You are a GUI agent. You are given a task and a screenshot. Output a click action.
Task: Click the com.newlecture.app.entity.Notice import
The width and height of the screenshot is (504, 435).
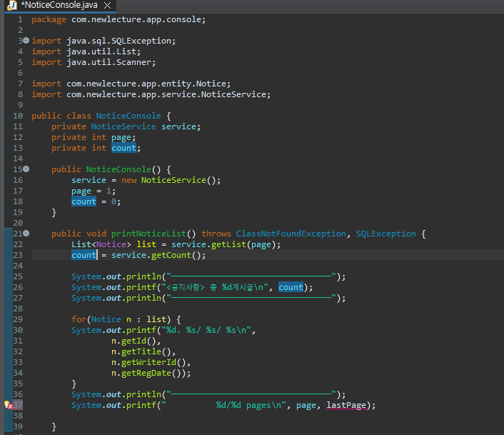pos(148,84)
